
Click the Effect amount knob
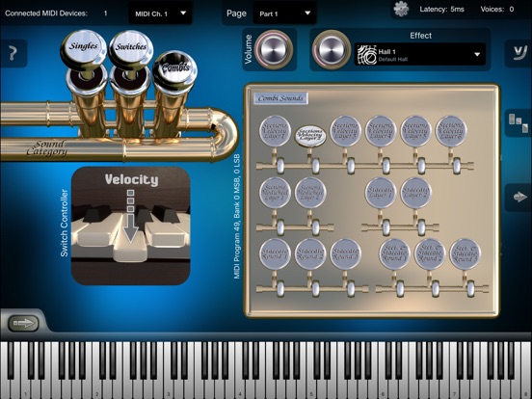click(x=331, y=49)
